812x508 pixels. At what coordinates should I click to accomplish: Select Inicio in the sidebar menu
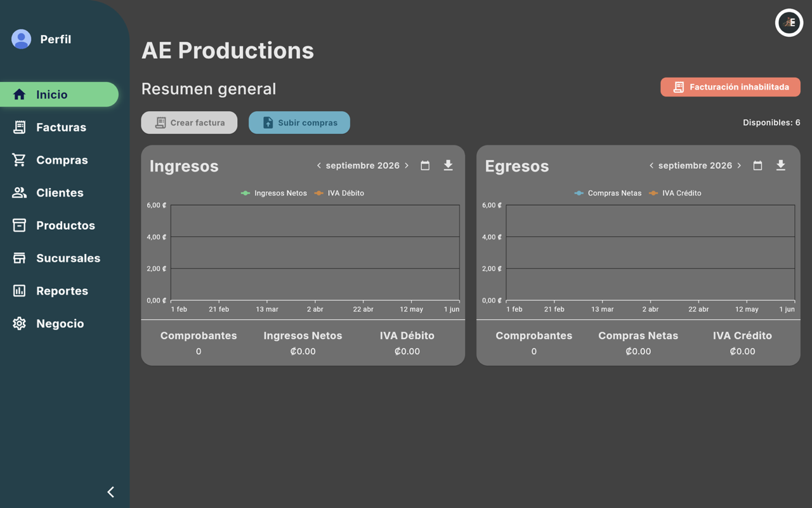pos(59,95)
